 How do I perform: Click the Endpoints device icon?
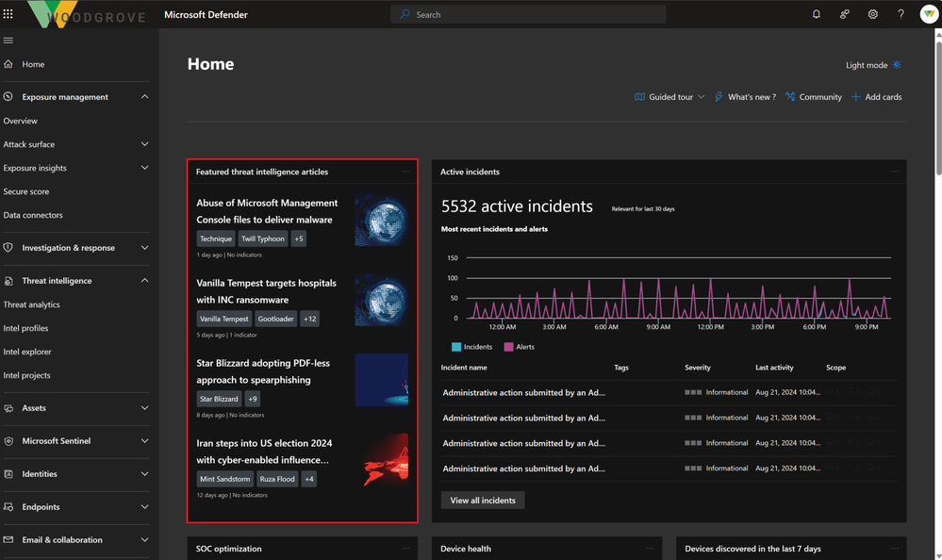[8, 506]
